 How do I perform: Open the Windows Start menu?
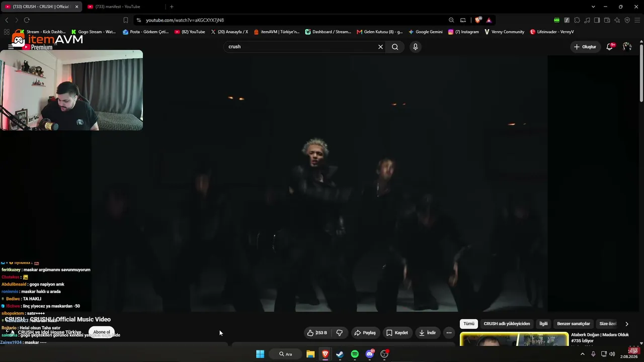pyautogui.click(x=260, y=354)
